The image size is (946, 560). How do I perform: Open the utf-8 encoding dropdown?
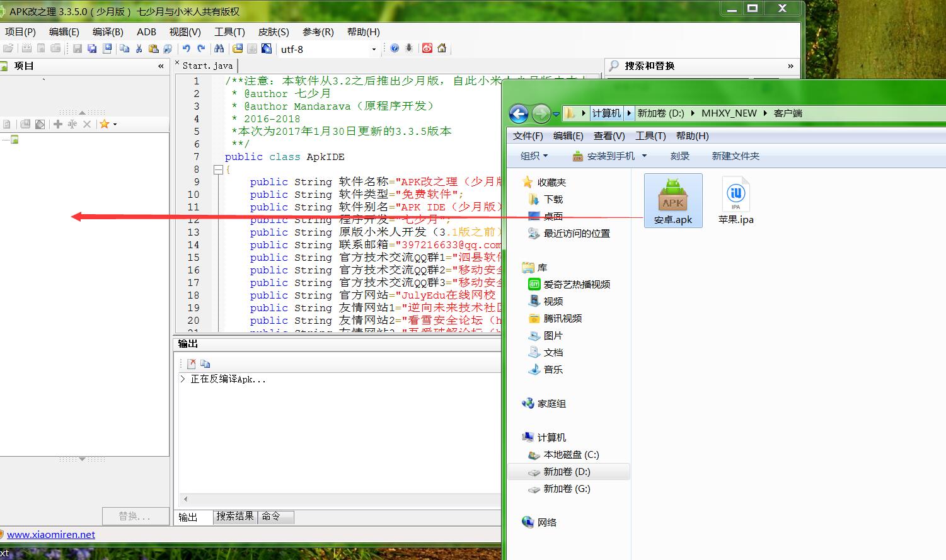coord(374,49)
